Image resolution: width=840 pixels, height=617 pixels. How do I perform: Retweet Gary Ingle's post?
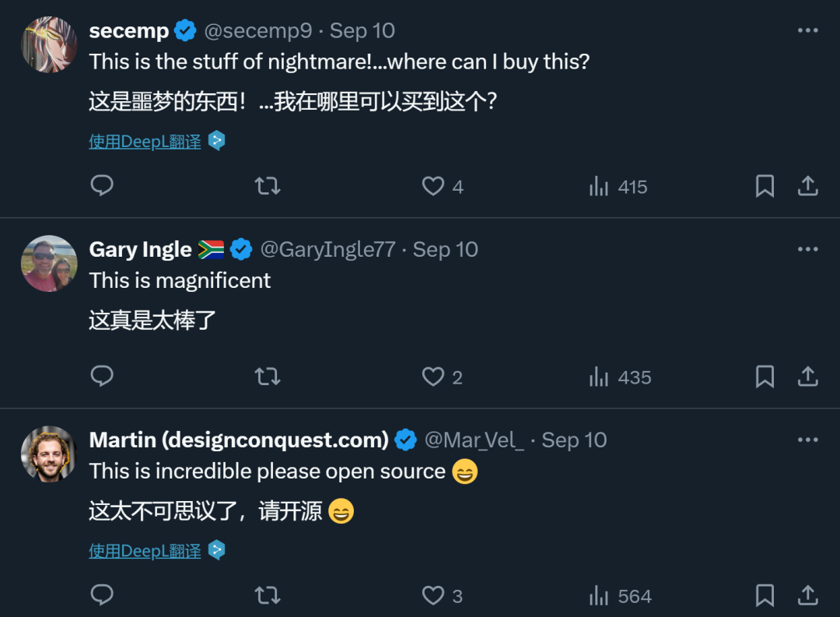point(268,377)
